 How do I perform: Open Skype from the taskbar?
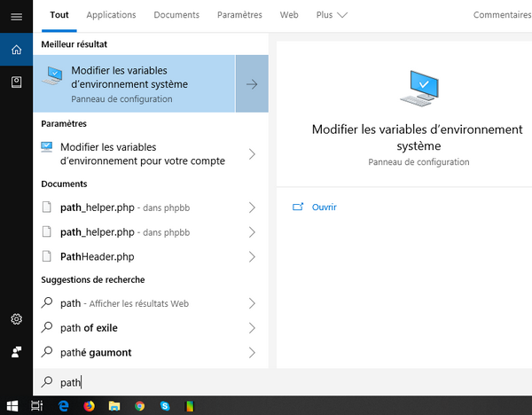pos(165,406)
